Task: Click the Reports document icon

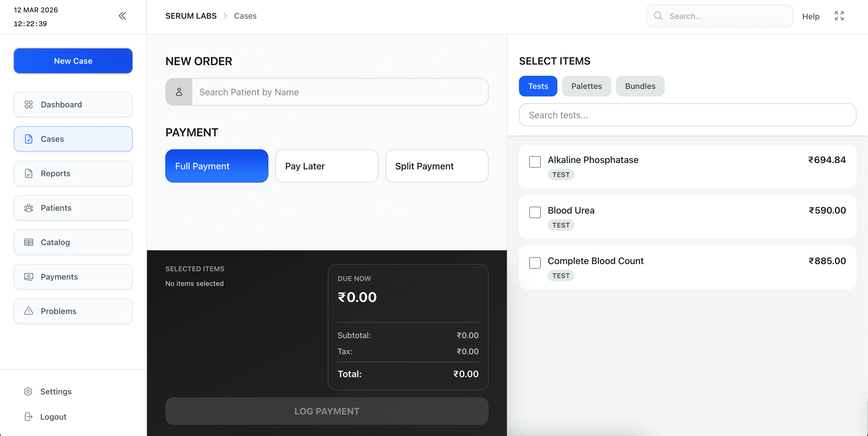Action: [29, 174]
